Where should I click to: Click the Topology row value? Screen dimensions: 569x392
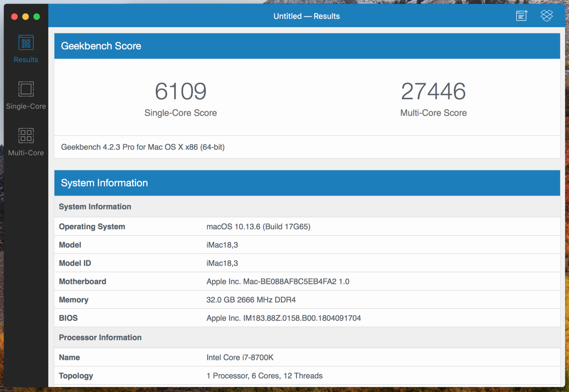point(264,376)
